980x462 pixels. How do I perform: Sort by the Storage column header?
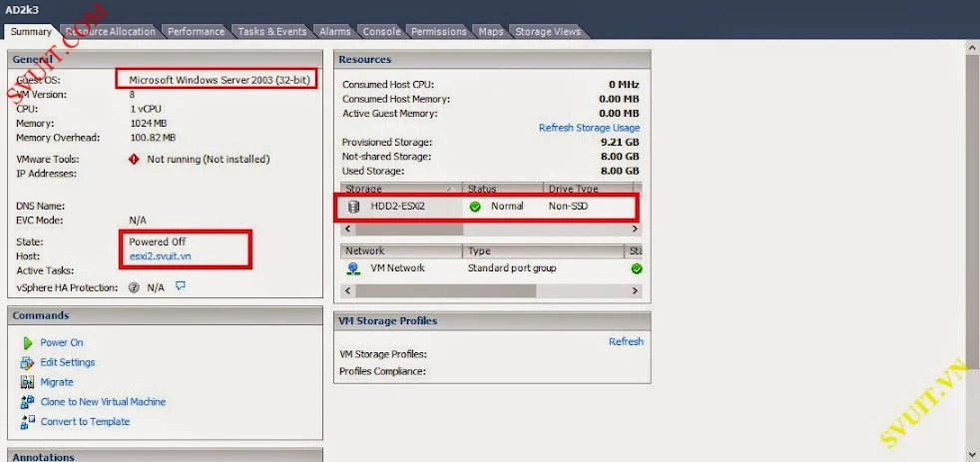pos(400,189)
